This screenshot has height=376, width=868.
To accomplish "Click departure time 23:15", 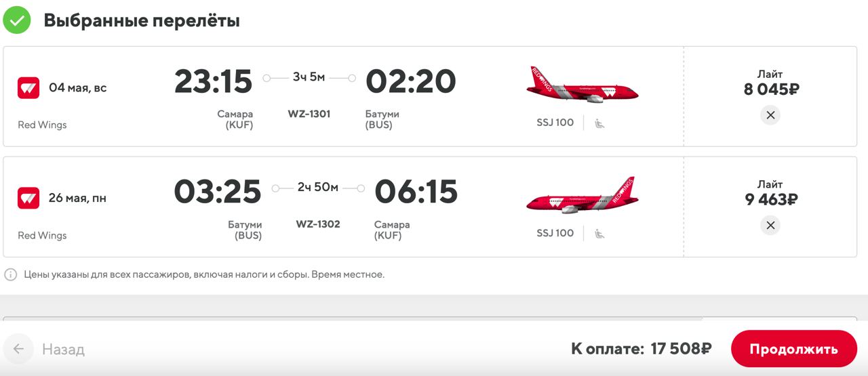I will coord(213,82).
